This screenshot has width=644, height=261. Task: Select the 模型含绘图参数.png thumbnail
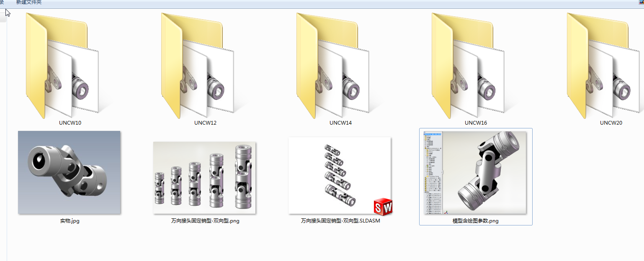pyautogui.click(x=475, y=172)
